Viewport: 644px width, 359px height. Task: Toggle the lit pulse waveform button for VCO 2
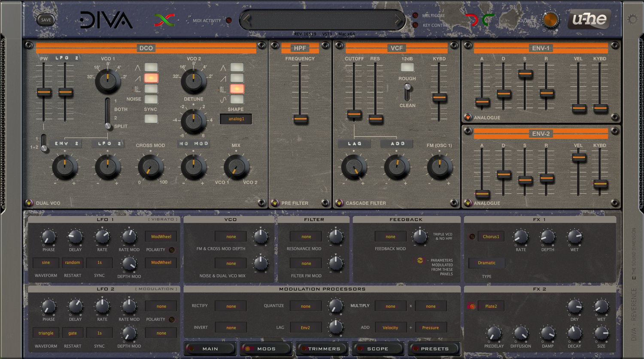tap(237, 89)
